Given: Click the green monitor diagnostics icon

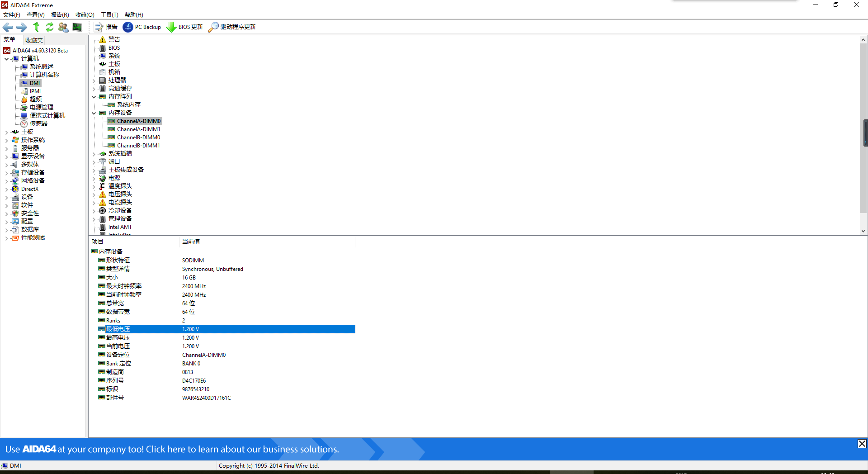Looking at the screenshot, I should [x=77, y=27].
